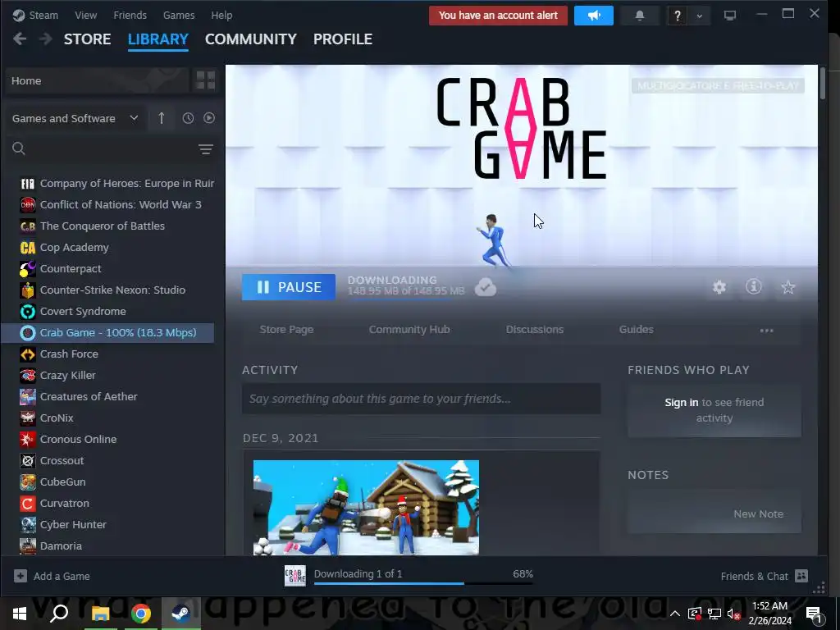Switch library to grid collections view
840x630 pixels.
[206, 80]
